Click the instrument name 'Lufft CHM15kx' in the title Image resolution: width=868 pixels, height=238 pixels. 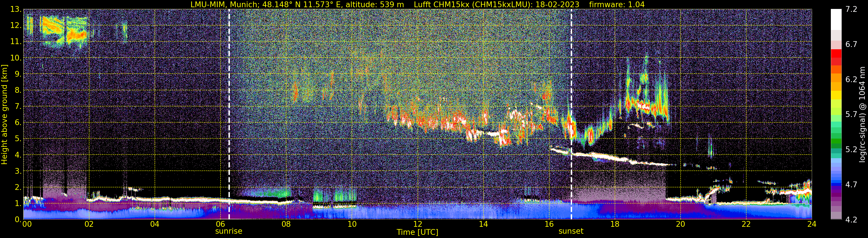(x=441, y=4)
